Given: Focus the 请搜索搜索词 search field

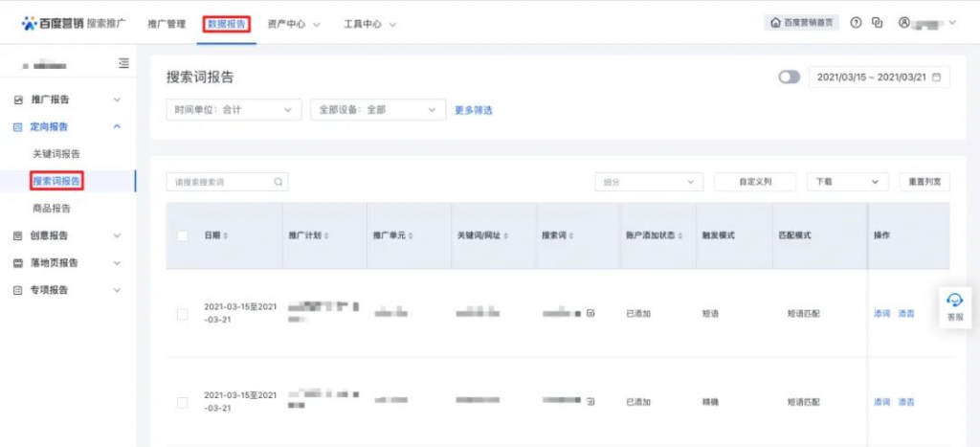Looking at the screenshot, I should 228,182.
